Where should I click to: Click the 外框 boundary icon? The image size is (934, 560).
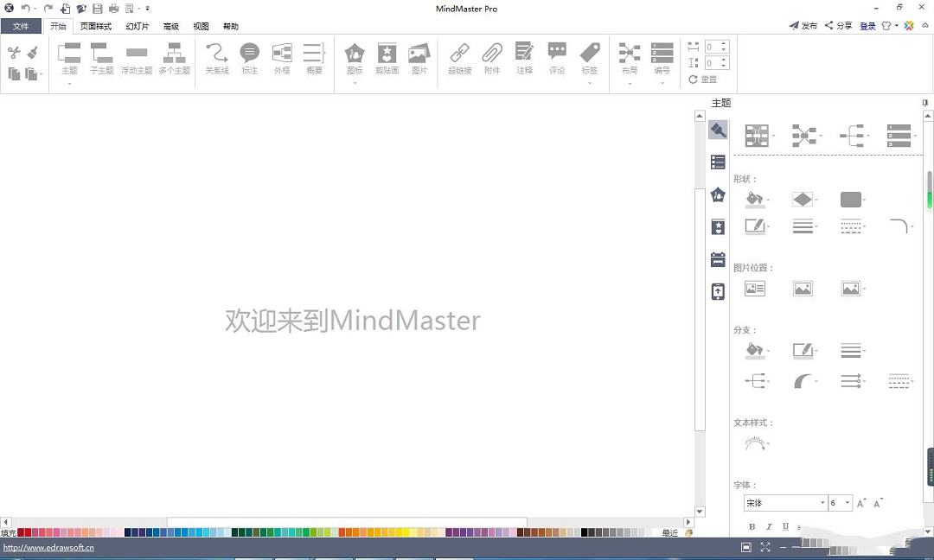coord(282,58)
